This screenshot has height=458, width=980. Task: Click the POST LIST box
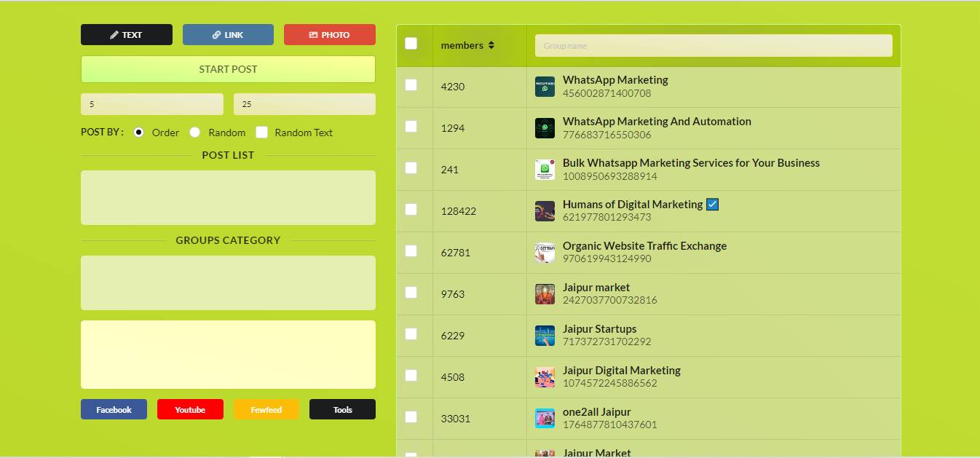coord(228,197)
